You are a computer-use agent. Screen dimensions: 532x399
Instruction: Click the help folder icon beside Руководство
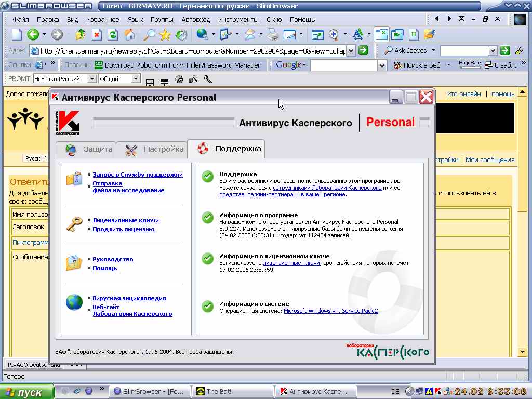pyautogui.click(x=74, y=263)
